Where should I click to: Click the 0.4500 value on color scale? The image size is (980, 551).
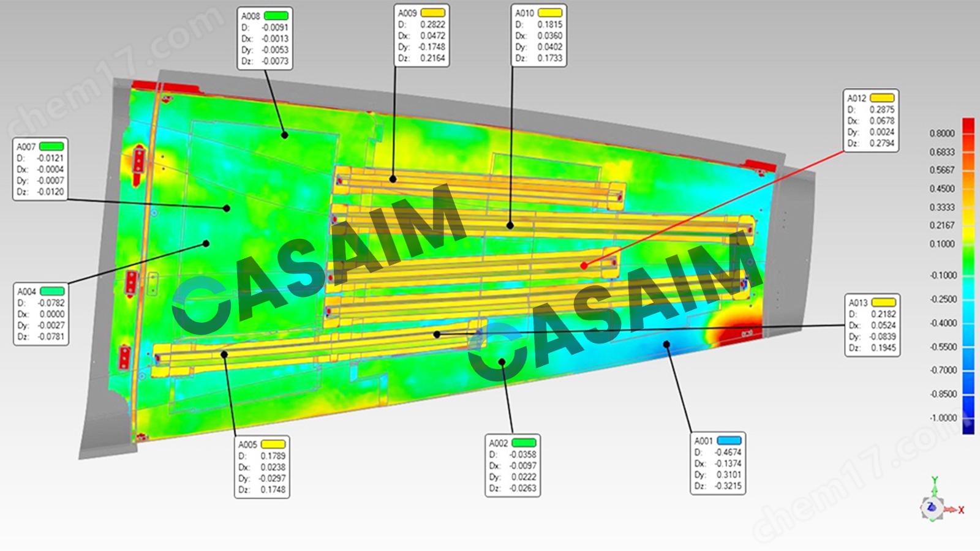click(942, 189)
